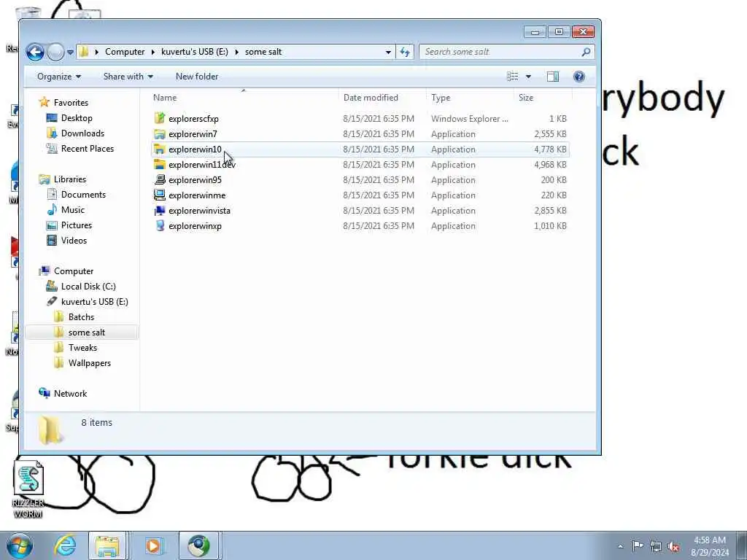Select the explorerwinvista file icon

click(160, 211)
